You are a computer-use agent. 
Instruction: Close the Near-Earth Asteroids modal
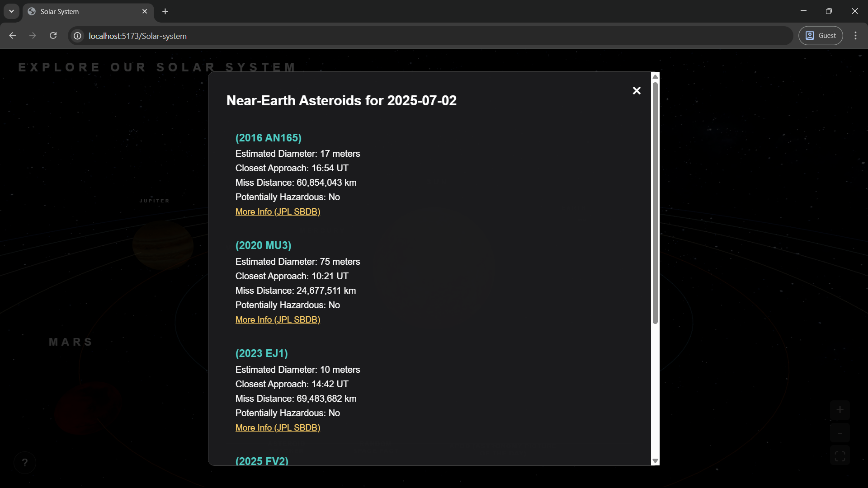click(637, 91)
